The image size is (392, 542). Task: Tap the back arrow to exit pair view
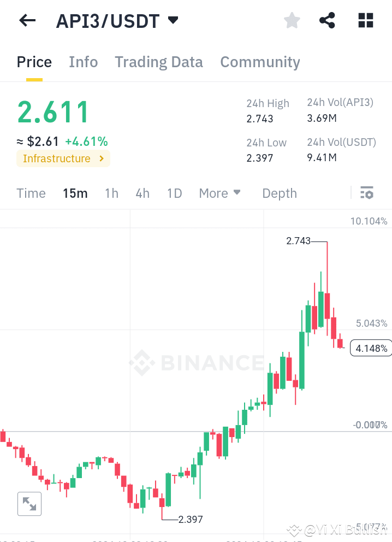(26, 20)
